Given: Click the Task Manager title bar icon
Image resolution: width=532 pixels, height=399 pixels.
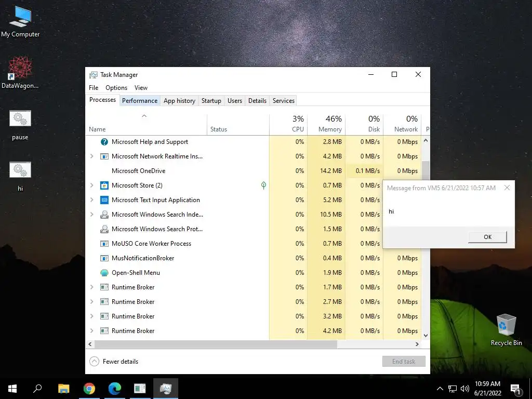Looking at the screenshot, I should click(94, 75).
